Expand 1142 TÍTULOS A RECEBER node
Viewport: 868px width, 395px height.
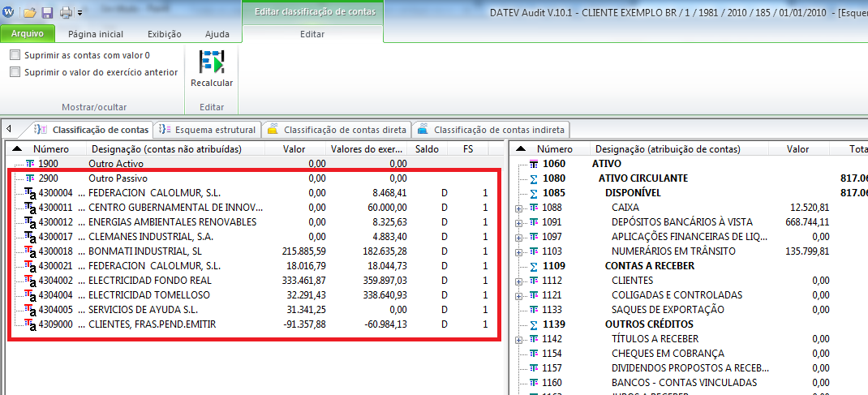518,339
